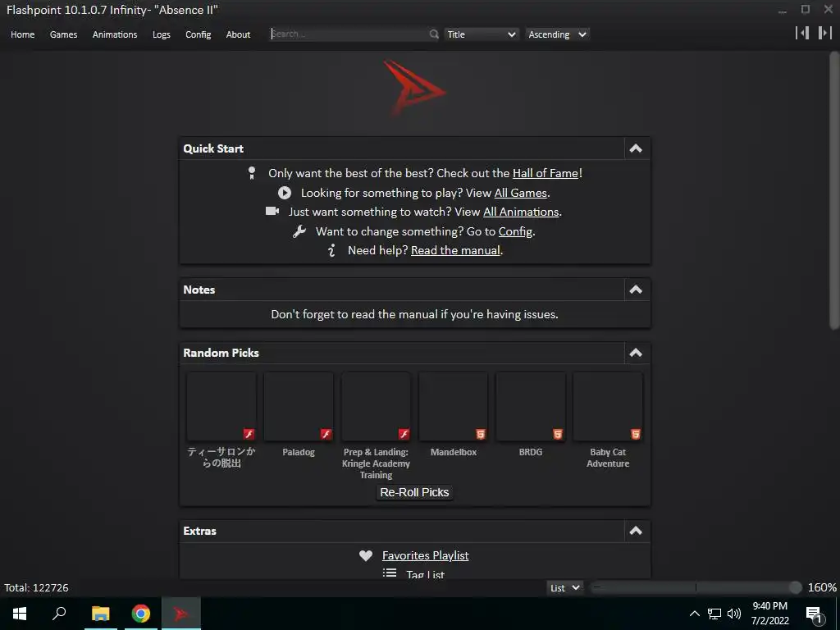Click the list icon beside Tag List
The height and width of the screenshot is (630, 840).
(x=390, y=573)
